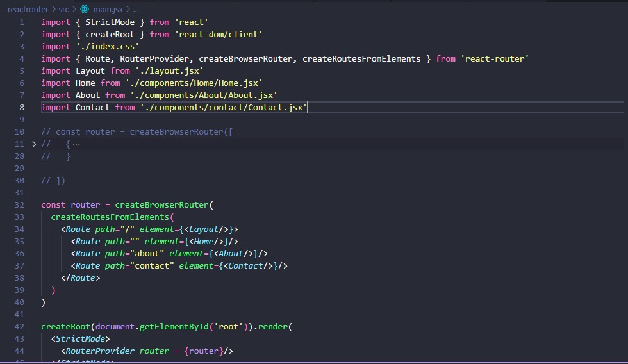Click the './components/About/About.jsx' import path
The width and height of the screenshot is (628, 364).
[203, 95]
